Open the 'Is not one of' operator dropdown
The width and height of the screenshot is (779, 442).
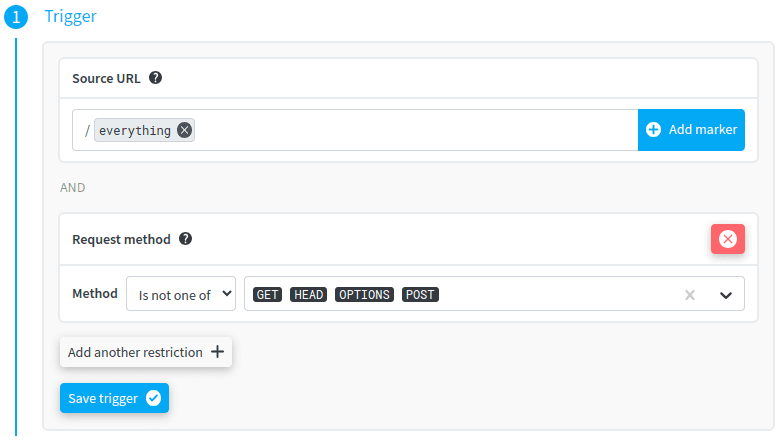click(x=181, y=294)
